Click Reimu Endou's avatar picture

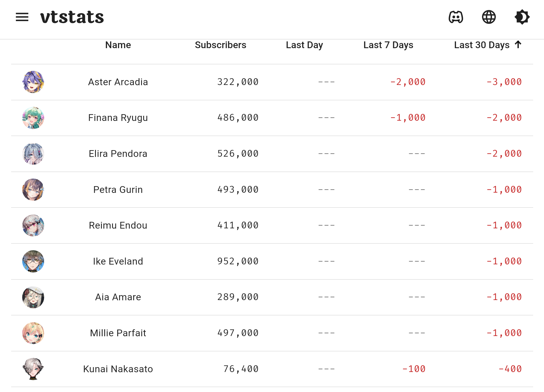(33, 225)
